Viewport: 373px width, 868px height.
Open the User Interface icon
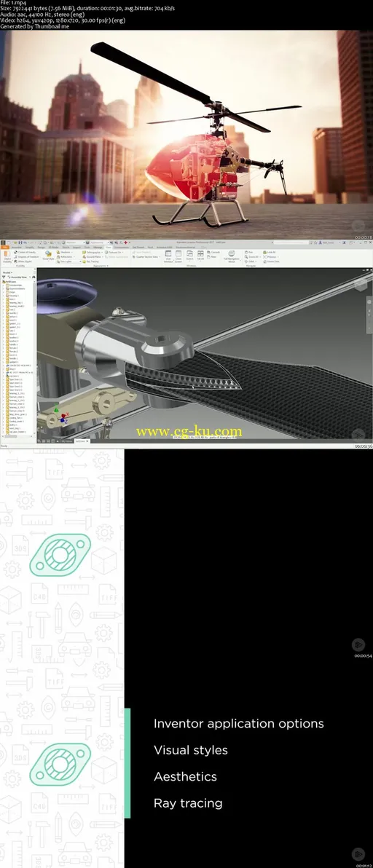coord(168,256)
